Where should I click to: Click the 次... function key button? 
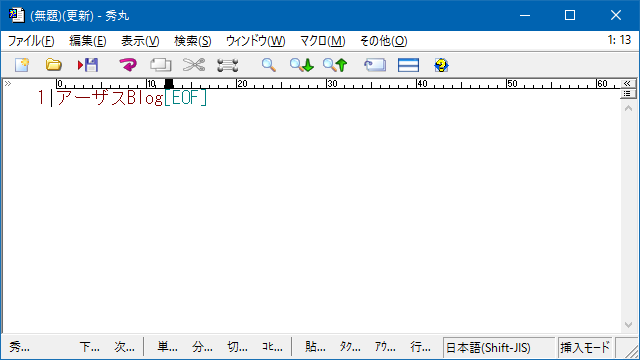[x=124, y=347]
